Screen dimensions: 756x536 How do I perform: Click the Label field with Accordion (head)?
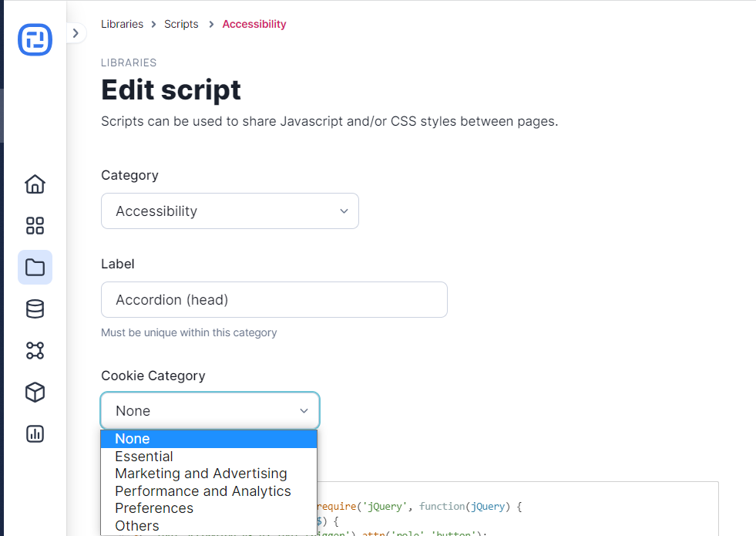tap(274, 300)
